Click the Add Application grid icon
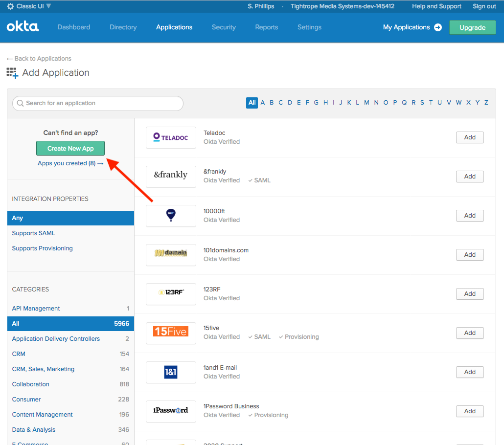This screenshot has width=504, height=445. (x=12, y=72)
